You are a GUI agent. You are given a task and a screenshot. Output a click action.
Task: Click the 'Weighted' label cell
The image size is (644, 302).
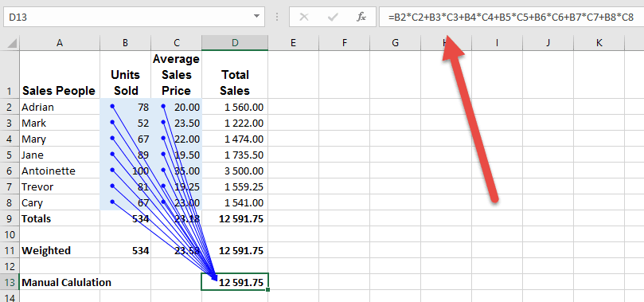click(x=60, y=251)
